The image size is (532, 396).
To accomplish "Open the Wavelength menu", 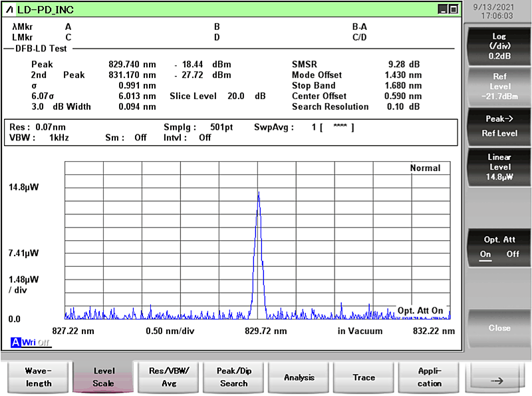I will tap(39, 377).
